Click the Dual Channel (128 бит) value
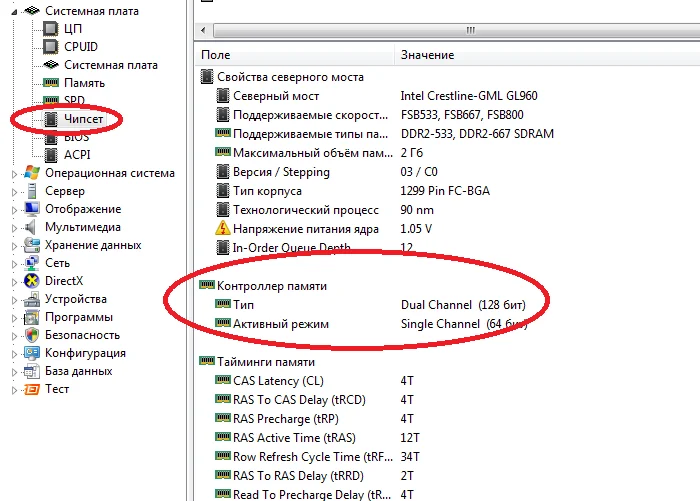This screenshot has height=501, width=700. (x=463, y=305)
